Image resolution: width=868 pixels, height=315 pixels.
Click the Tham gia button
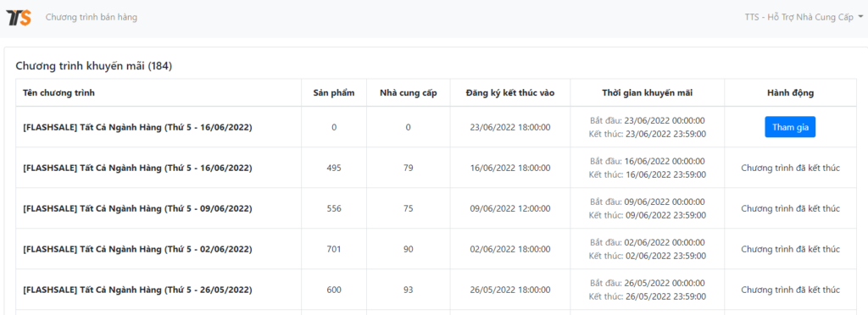tap(790, 127)
